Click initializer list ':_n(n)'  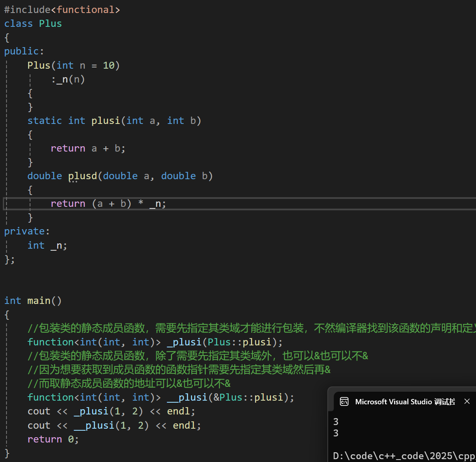tap(68, 79)
